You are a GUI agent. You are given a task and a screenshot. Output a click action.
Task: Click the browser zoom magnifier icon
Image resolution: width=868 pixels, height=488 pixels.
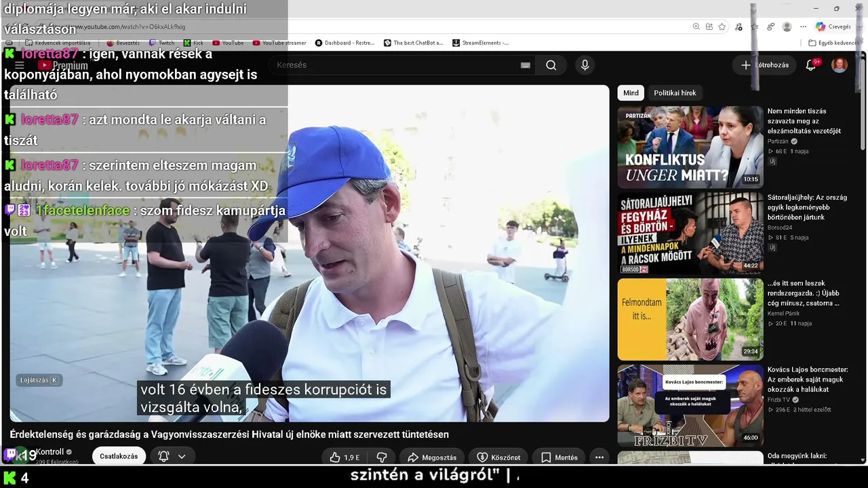point(696,26)
